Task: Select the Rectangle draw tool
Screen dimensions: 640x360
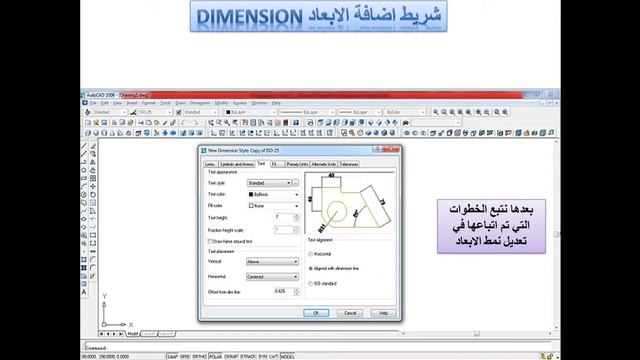Action: coord(84,178)
